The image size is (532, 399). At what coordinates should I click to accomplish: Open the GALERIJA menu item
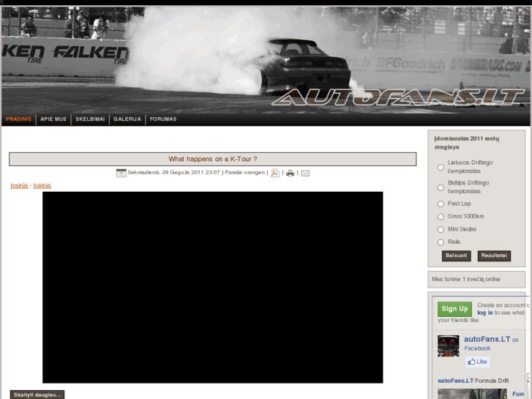pos(127,119)
